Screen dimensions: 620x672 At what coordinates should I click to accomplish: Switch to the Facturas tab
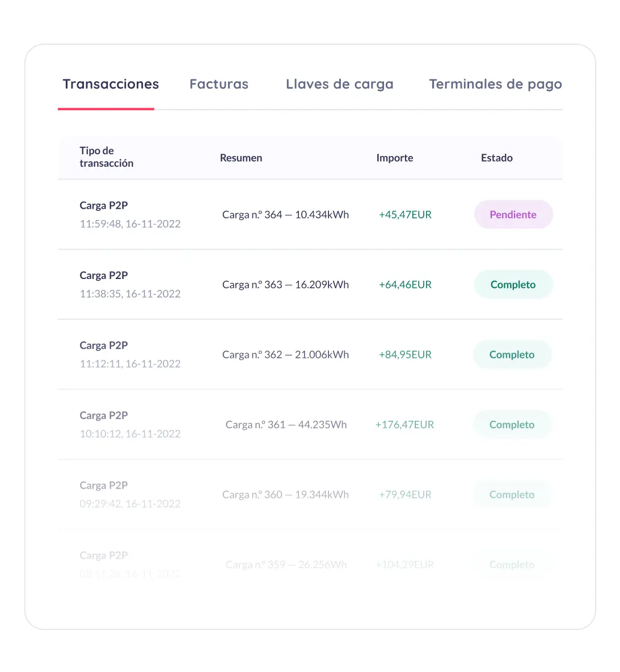219,84
